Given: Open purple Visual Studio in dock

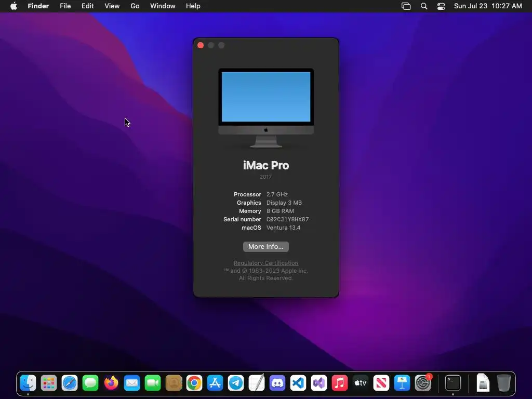Looking at the screenshot, I should coord(319,383).
